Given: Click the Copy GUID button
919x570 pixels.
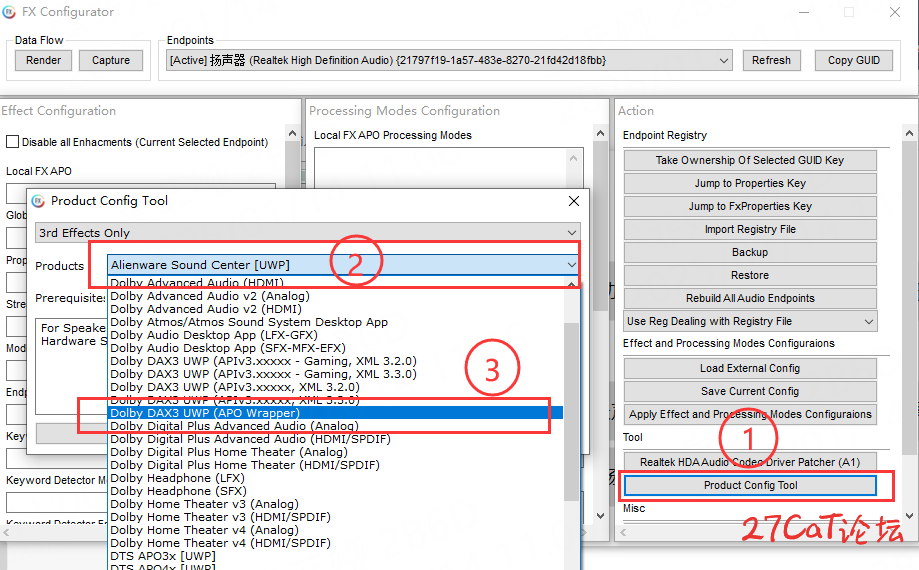Looking at the screenshot, I should [853, 60].
